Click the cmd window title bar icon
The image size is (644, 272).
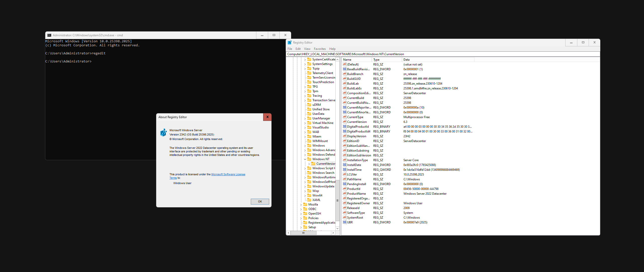coord(49,35)
